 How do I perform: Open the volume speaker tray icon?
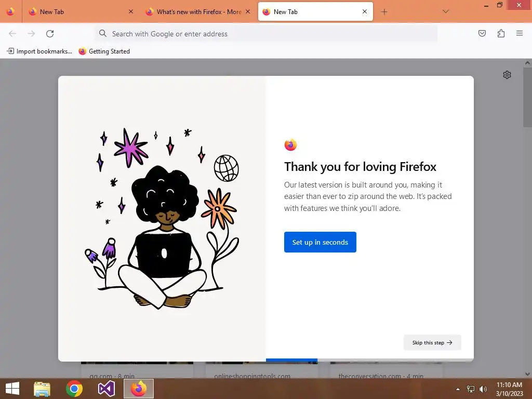(x=483, y=389)
